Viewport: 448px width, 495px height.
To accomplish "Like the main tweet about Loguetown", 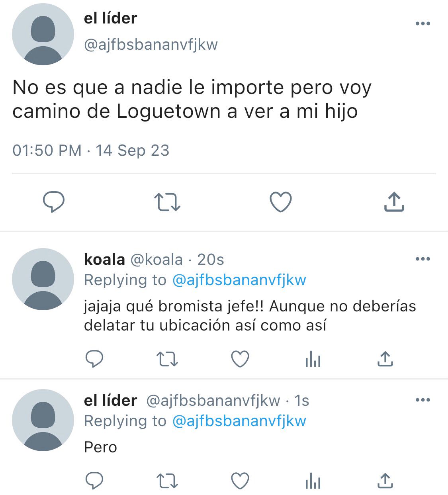I will 281,202.
